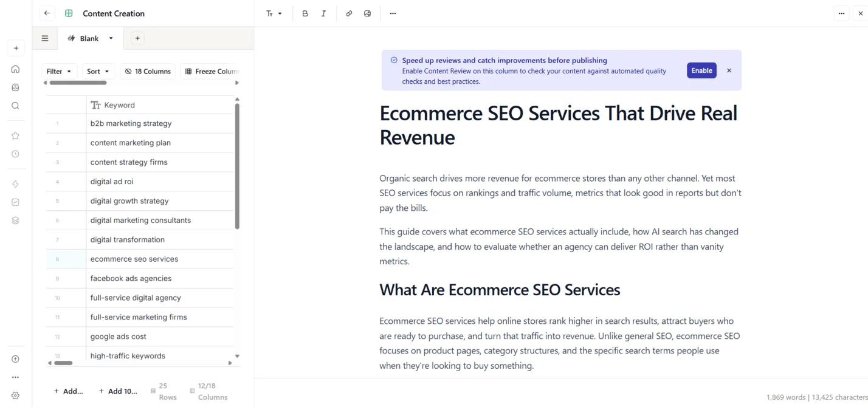Dismiss the Content Review banner
868x407 pixels.
click(x=729, y=70)
